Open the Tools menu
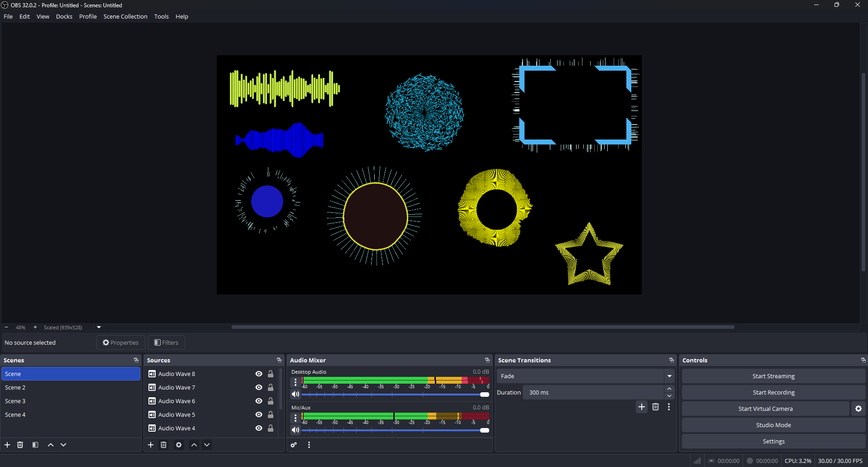 pyautogui.click(x=161, y=16)
